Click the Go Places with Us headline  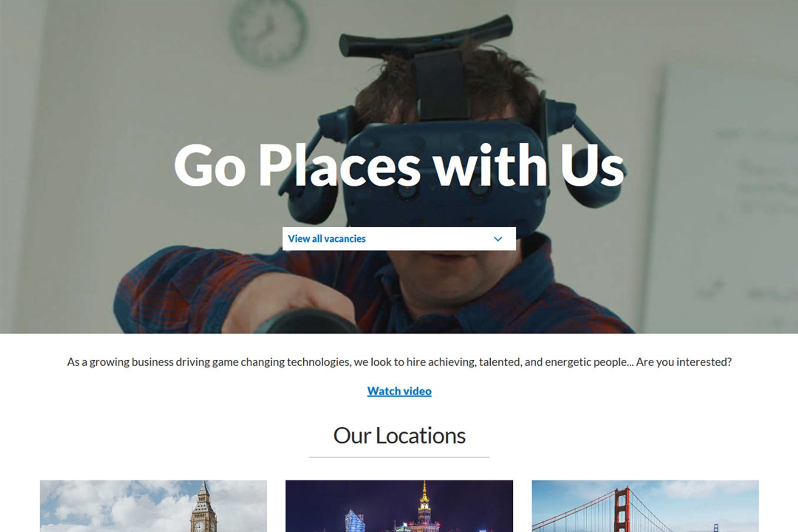pos(399,165)
